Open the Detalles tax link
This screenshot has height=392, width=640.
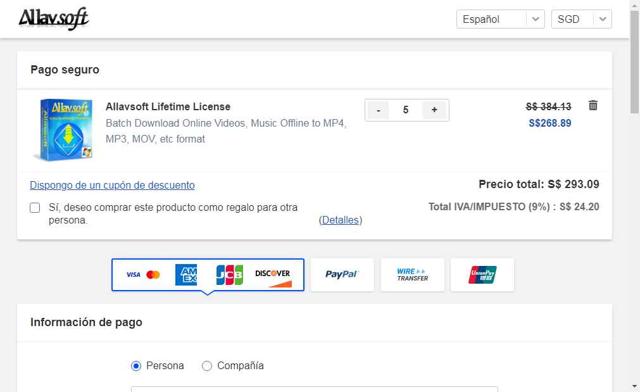pos(340,220)
